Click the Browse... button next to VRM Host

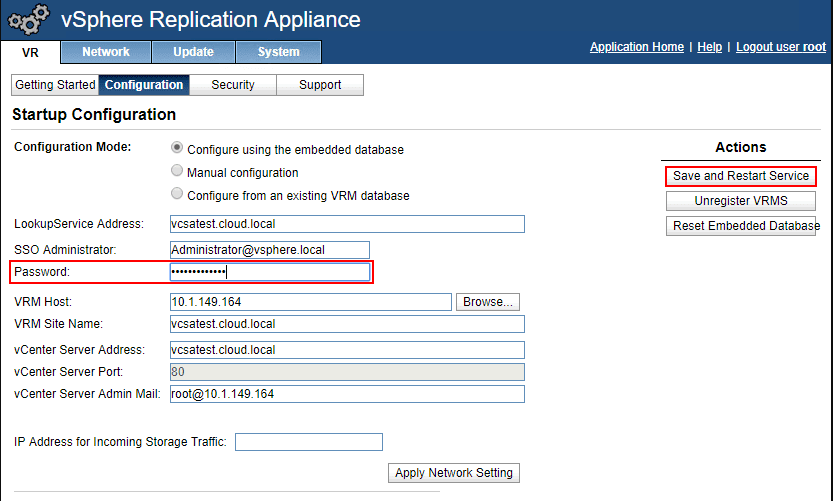[488, 302]
